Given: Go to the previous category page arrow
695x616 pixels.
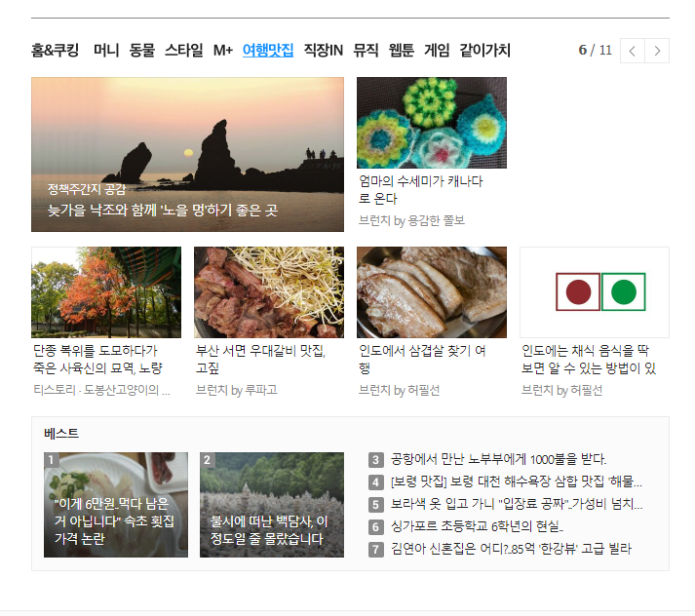Looking at the screenshot, I should coord(632,51).
